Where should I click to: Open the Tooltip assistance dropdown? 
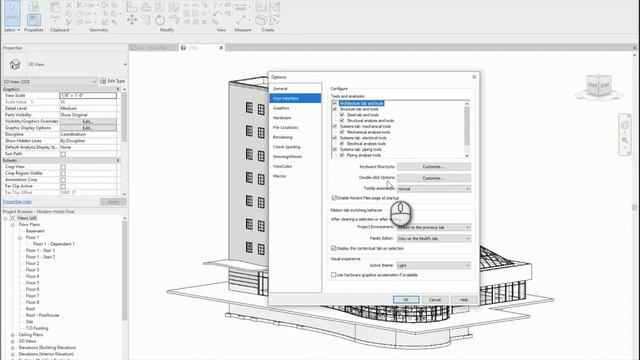tap(433, 189)
